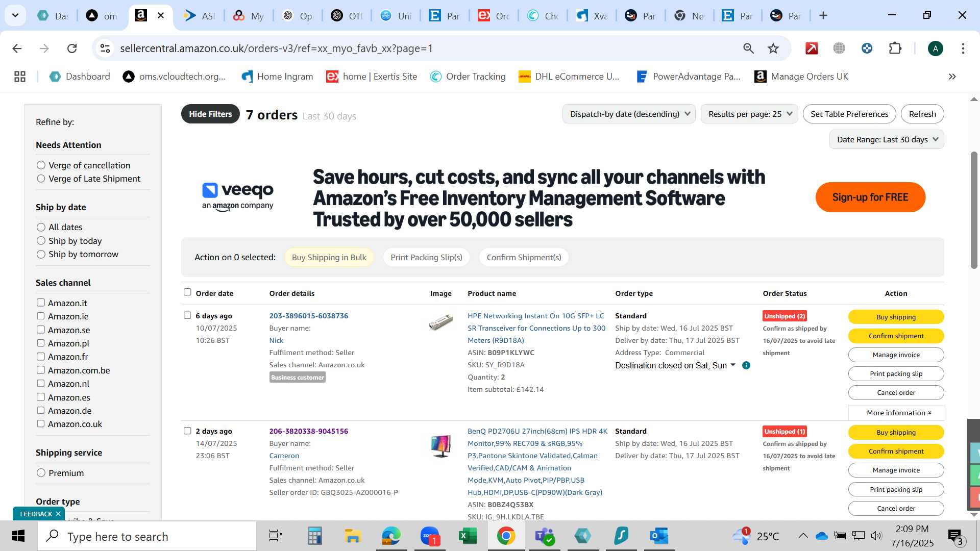The height and width of the screenshot is (551, 980).
Task: Open the Chrome profile avatar A
Action: coord(935,48)
